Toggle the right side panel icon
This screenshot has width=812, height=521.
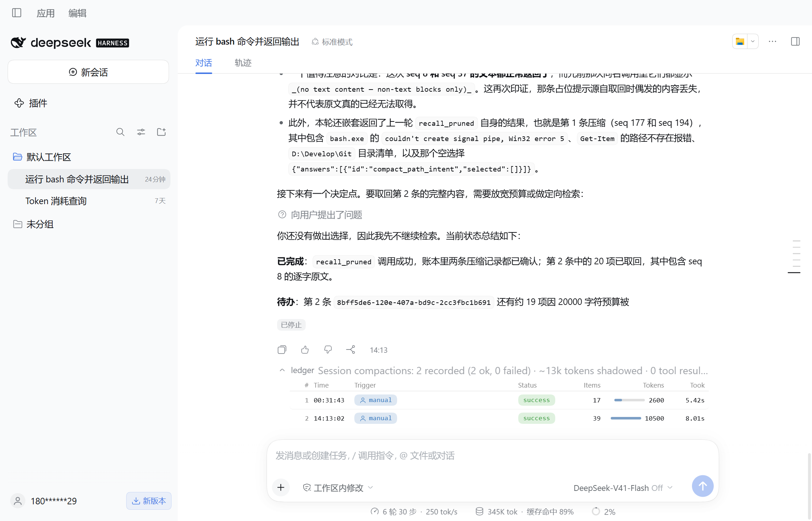(x=795, y=42)
